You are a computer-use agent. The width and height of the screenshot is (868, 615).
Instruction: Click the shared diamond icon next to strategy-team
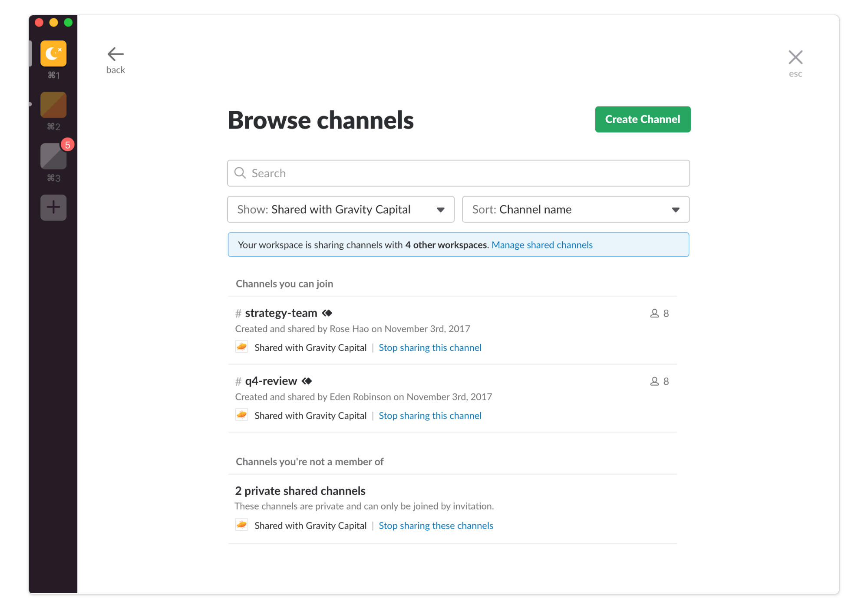click(327, 313)
